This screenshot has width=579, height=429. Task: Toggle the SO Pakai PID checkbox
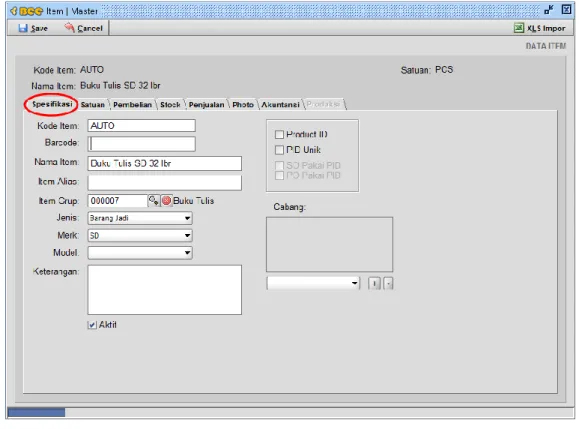pyautogui.click(x=279, y=165)
